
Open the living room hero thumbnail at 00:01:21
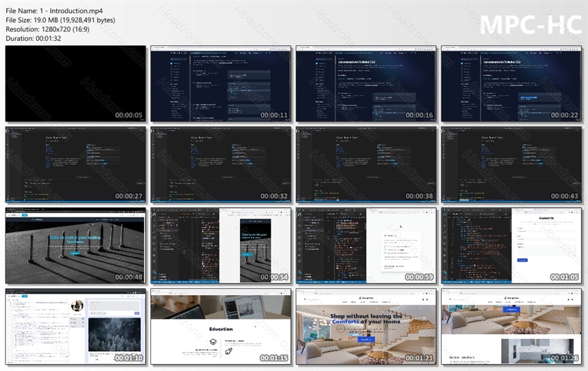tap(366, 327)
